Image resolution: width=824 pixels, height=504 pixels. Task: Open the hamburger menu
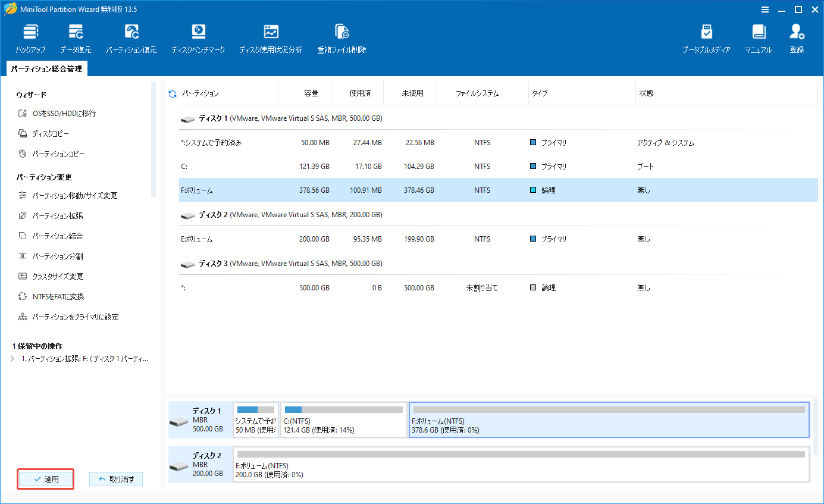pos(765,9)
